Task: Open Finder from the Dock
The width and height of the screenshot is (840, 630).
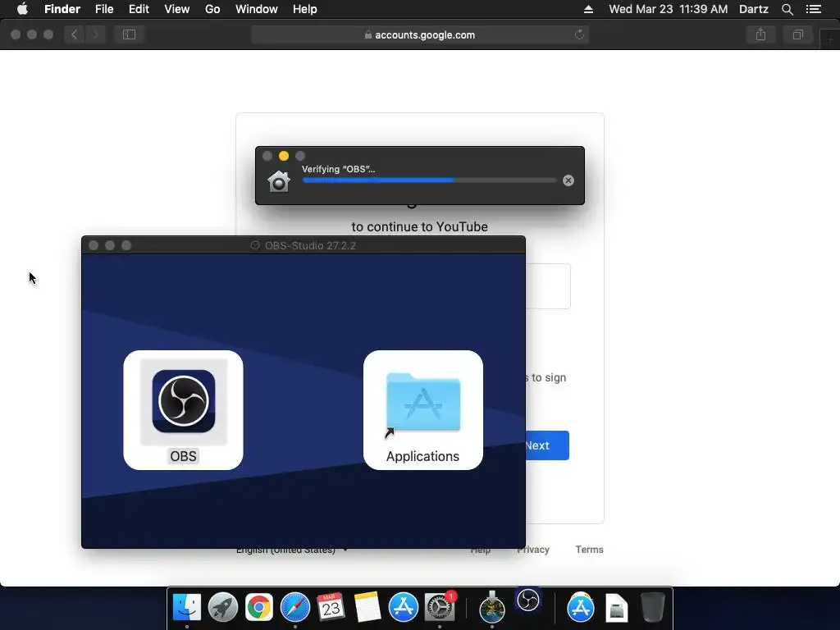Action: pos(187,608)
